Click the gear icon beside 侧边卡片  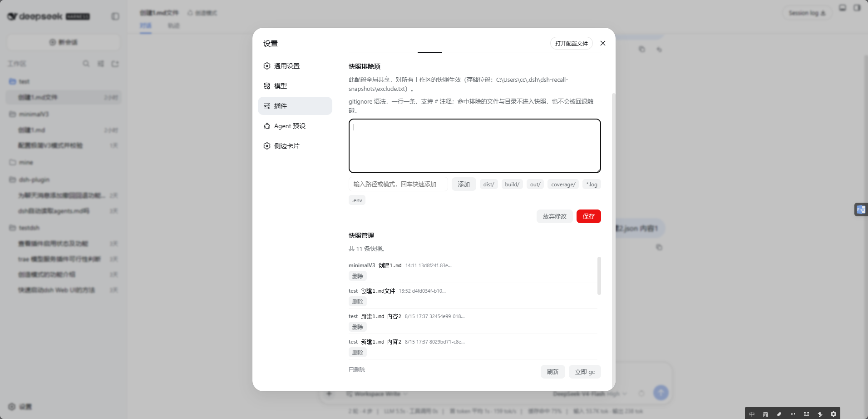tap(267, 146)
